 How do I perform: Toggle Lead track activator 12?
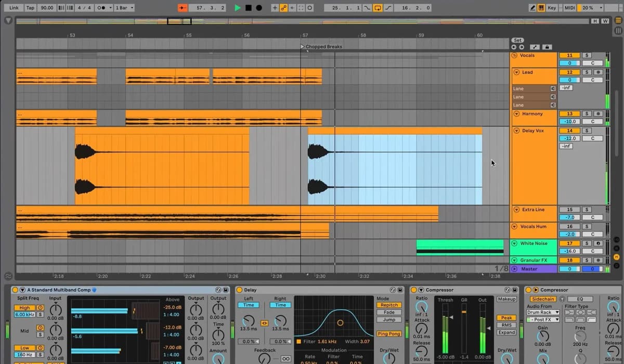(x=569, y=72)
